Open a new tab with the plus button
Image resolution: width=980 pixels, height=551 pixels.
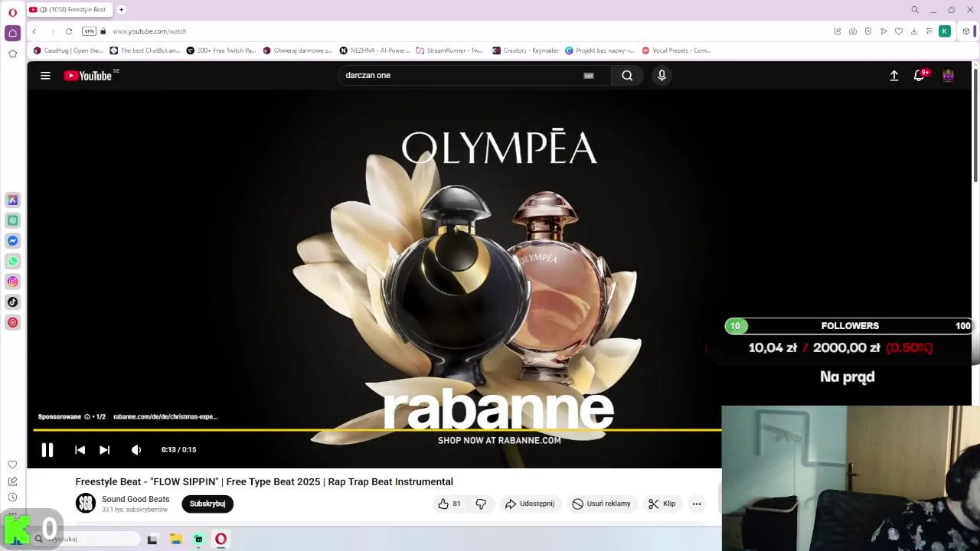(x=121, y=10)
